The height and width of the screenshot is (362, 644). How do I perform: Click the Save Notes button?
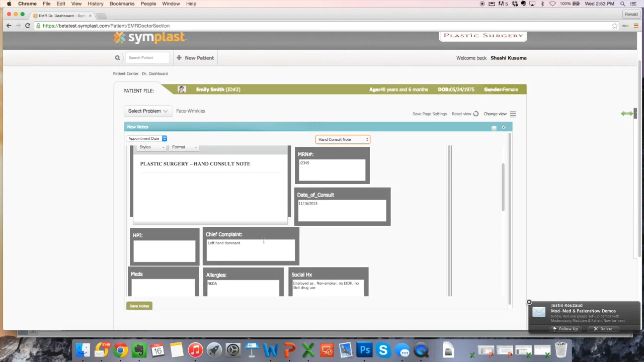click(139, 306)
